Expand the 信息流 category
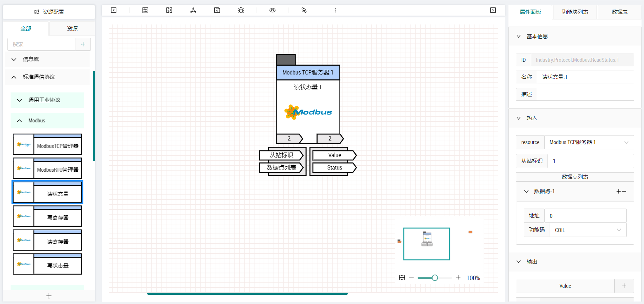The width and height of the screenshot is (644, 304). 48,59
